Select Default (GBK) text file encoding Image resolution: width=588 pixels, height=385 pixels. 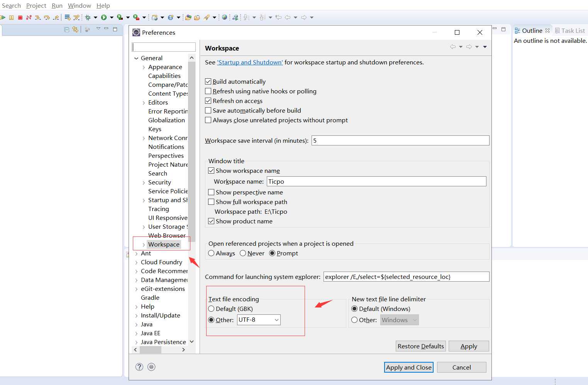(x=211, y=309)
